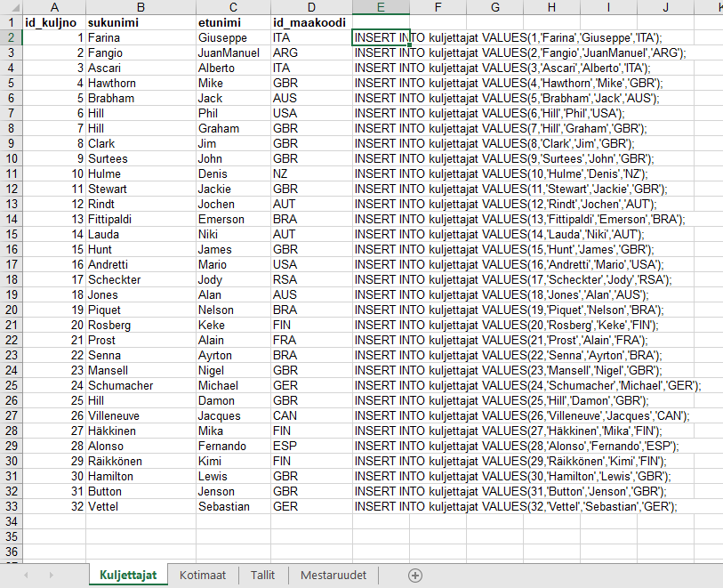Click the next sheet tab scroll arrow
Viewport: 723px width, 588px height.
[x=50, y=576]
